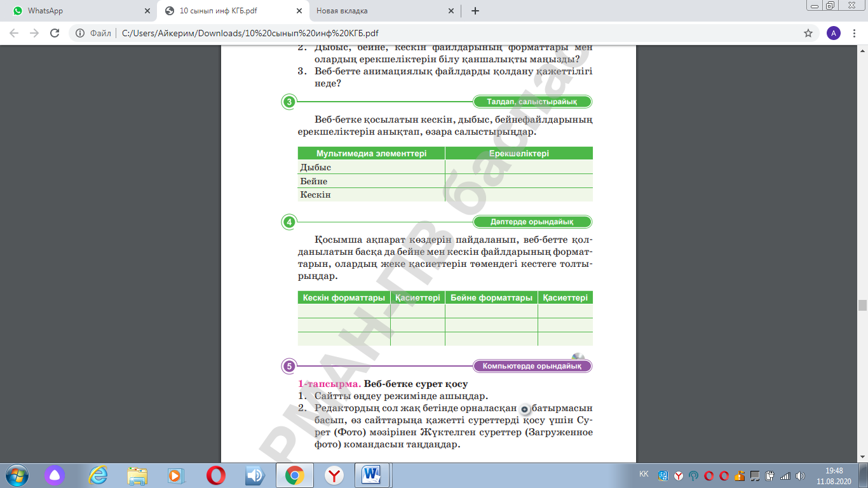
Task: Click the 'Дәптерде орындайық' green heading
Action: point(532,222)
